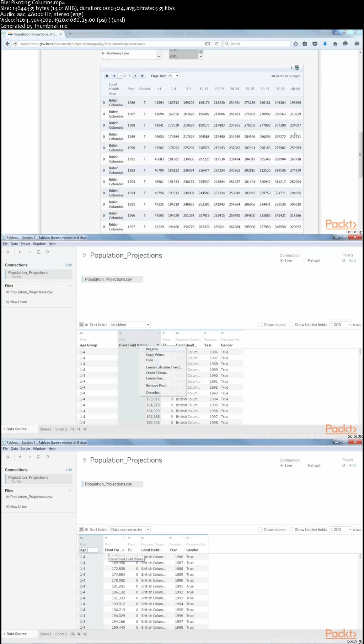Go to Firefox home page icon
The image size is (364, 644).
coord(335,44)
